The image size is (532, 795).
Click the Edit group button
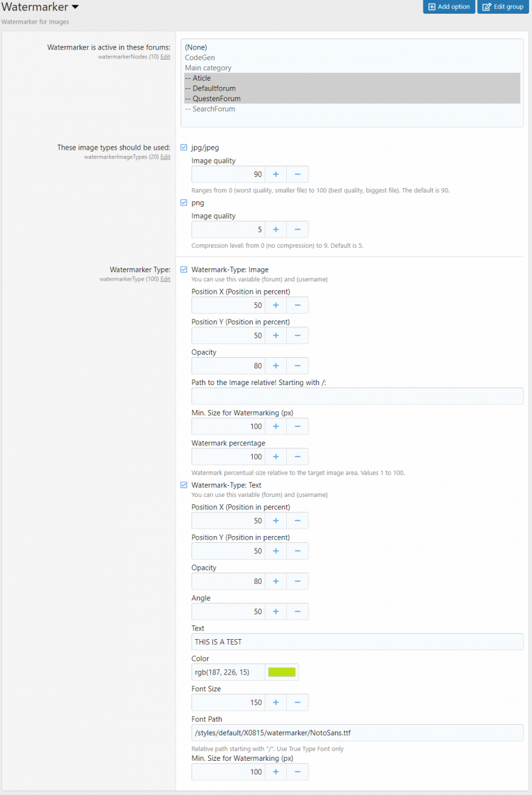pos(503,7)
